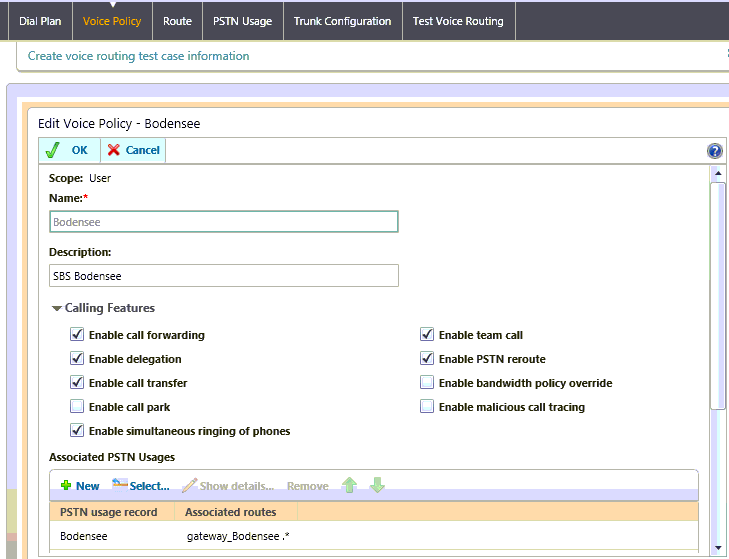
Task: Click the Name input field
Action: 224,221
